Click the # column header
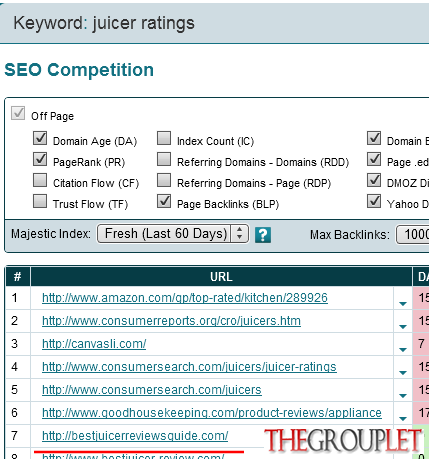 (x=18, y=277)
